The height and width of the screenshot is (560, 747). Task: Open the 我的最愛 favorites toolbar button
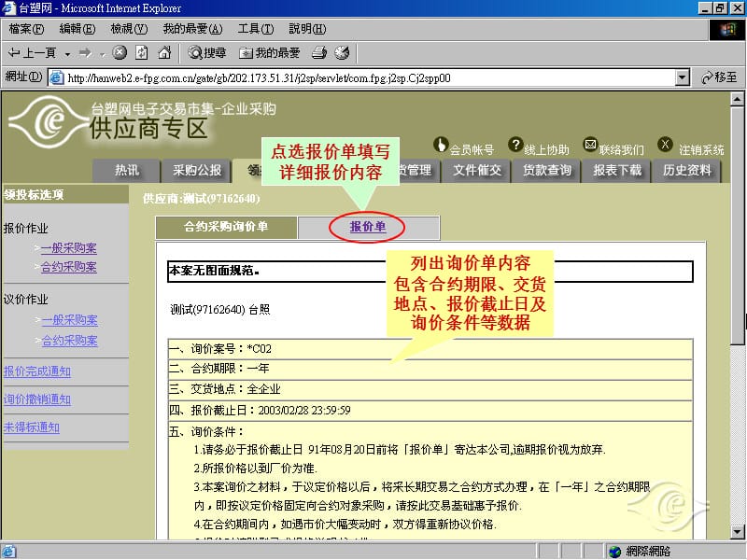(x=270, y=53)
